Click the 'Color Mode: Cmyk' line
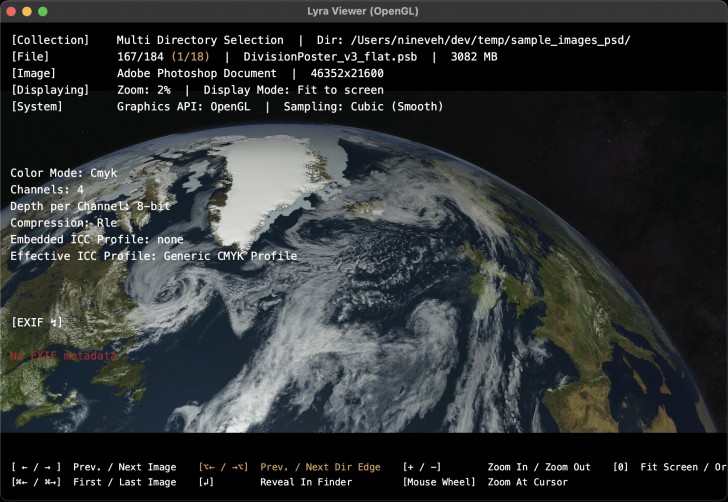 coord(64,173)
